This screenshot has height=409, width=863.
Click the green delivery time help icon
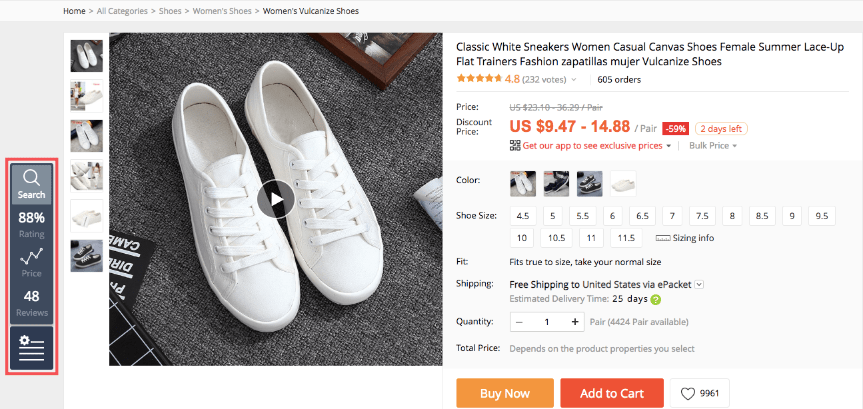[656, 299]
